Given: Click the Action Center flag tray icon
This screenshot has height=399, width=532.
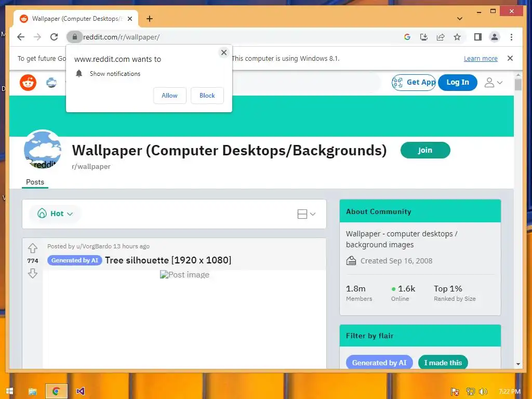Looking at the screenshot, I should click(x=455, y=392).
